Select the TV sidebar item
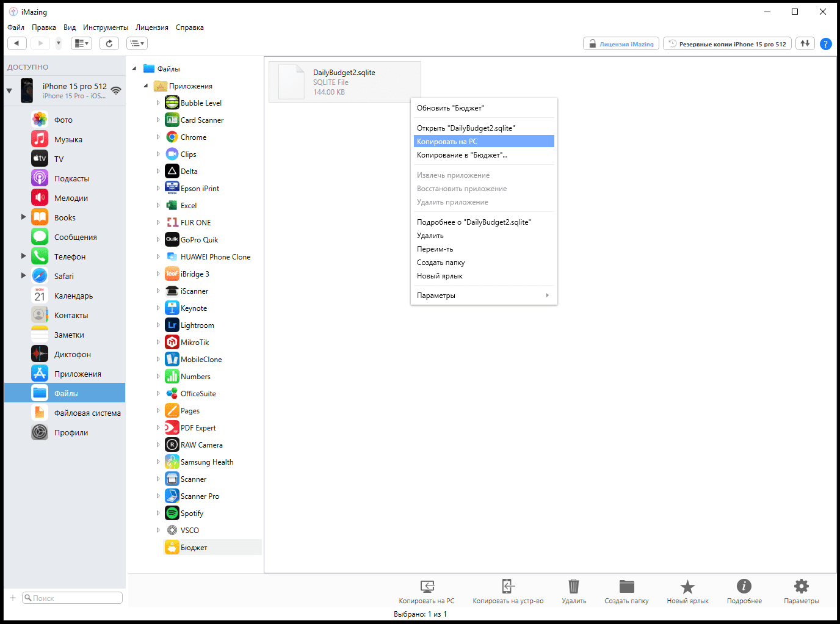 click(x=59, y=159)
